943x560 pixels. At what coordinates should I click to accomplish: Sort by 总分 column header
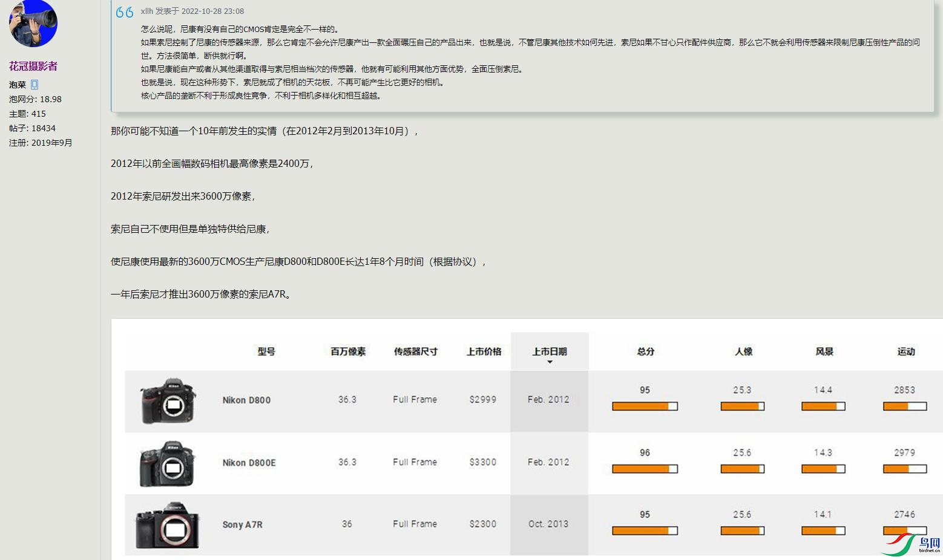click(x=645, y=351)
